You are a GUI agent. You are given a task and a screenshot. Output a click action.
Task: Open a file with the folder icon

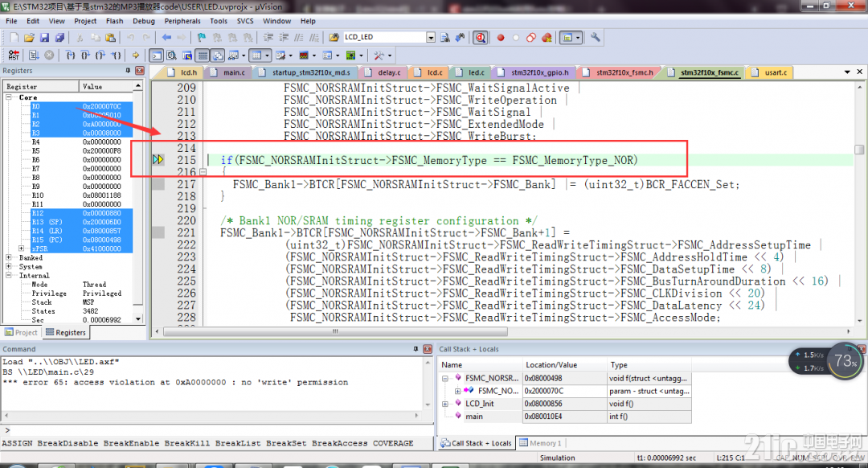[29, 38]
